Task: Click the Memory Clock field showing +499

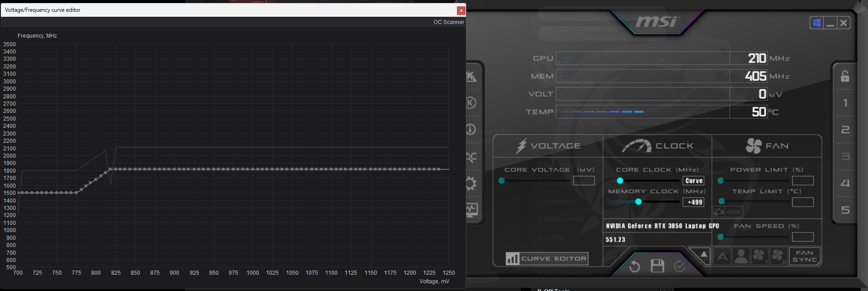Action: (x=694, y=202)
